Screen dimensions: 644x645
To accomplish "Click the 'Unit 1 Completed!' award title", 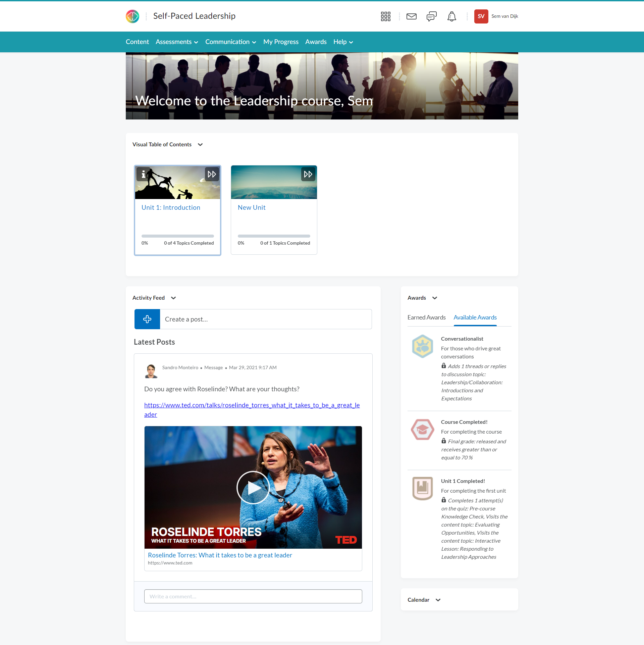I will (x=463, y=481).
